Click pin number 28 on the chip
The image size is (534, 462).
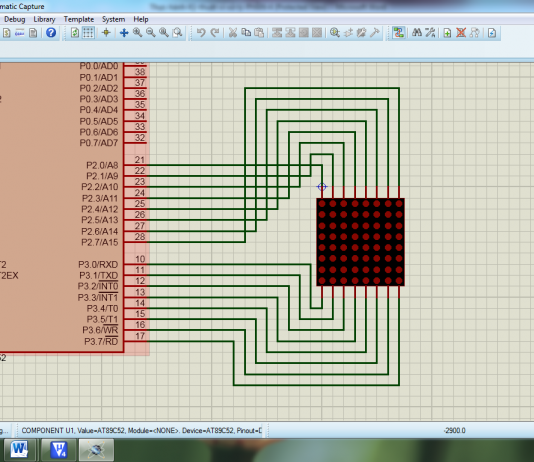click(140, 237)
